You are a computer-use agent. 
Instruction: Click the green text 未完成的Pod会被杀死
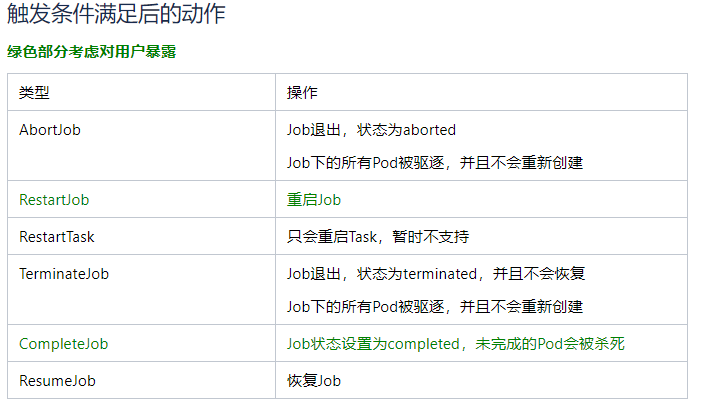(x=550, y=344)
